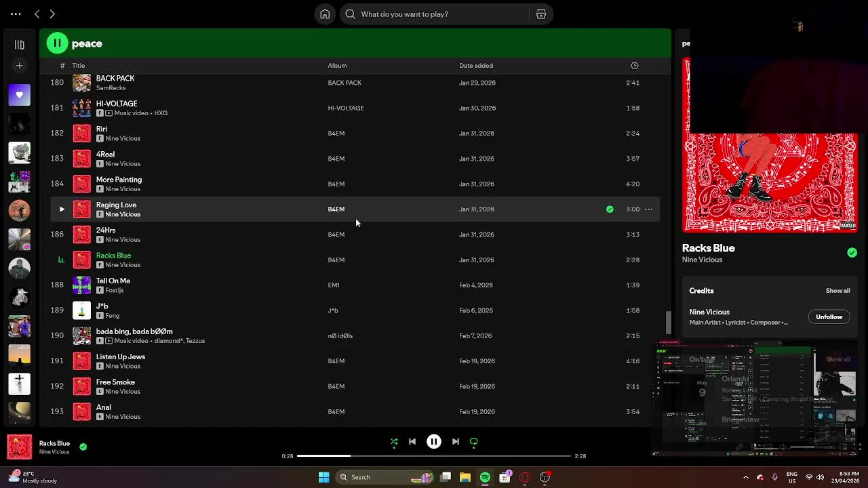Open HXG artist link on HI-VOLTAGE row
The height and width of the screenshot is (488, 868).
(161, 113)
